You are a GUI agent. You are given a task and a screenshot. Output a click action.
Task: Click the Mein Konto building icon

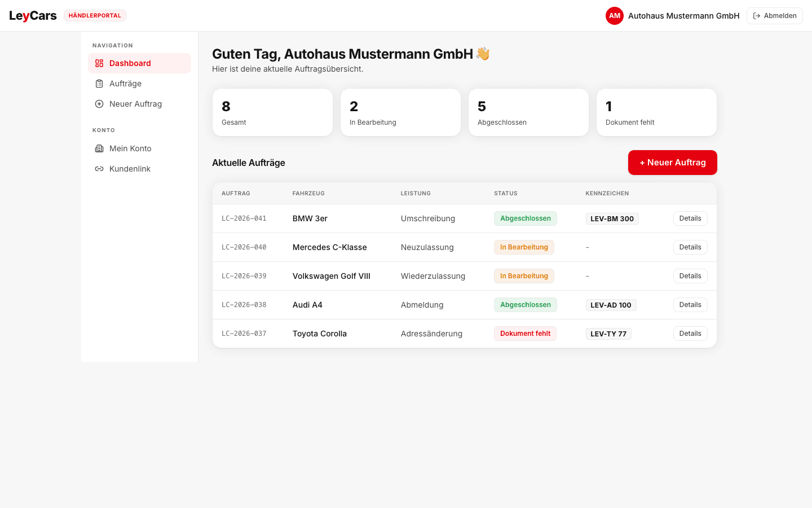[x=99, y=148]
